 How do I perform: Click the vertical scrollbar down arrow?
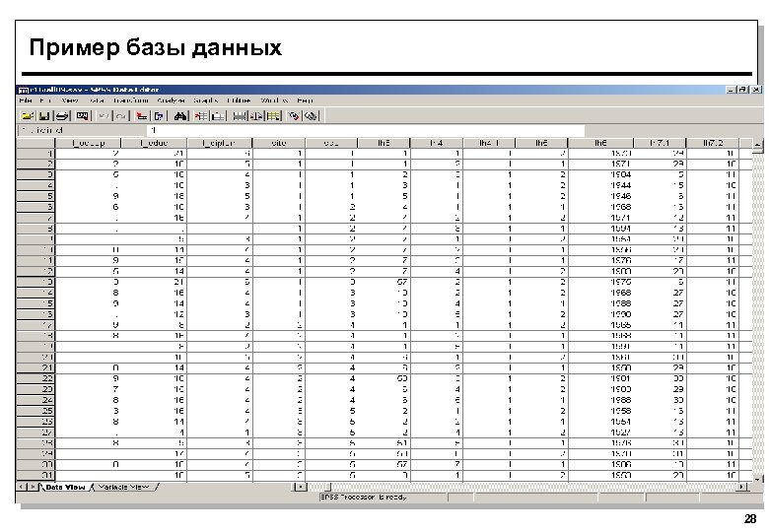pyautogui.click(x=758, y=479)
